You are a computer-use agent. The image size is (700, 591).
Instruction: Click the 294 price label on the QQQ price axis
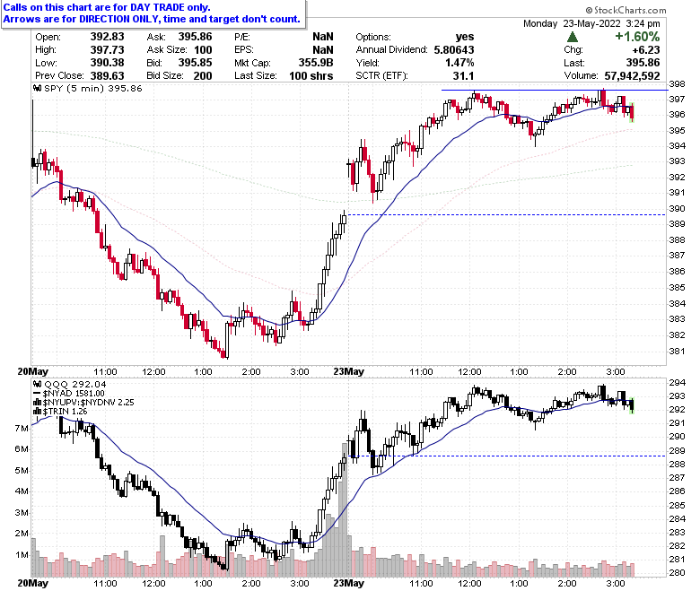point(677,382)
